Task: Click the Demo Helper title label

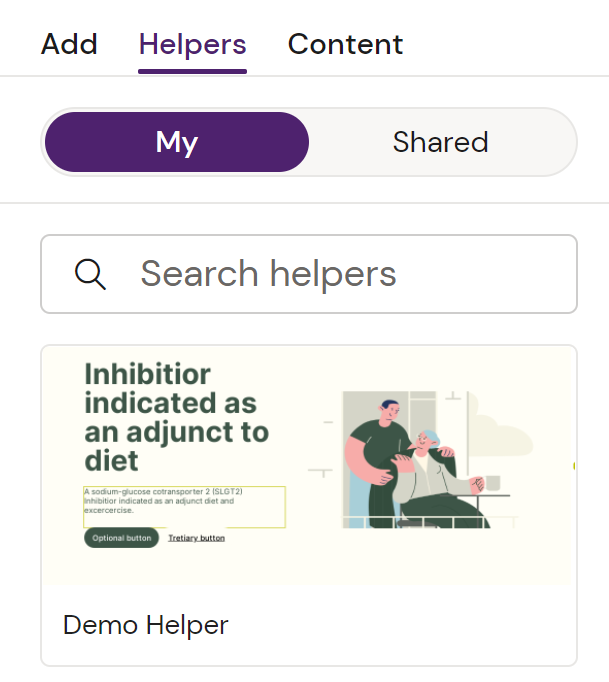Action: coord(146,625)
